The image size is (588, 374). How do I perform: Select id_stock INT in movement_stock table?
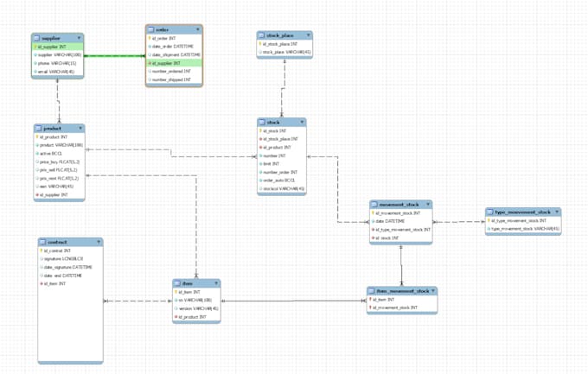pos(401,238)
